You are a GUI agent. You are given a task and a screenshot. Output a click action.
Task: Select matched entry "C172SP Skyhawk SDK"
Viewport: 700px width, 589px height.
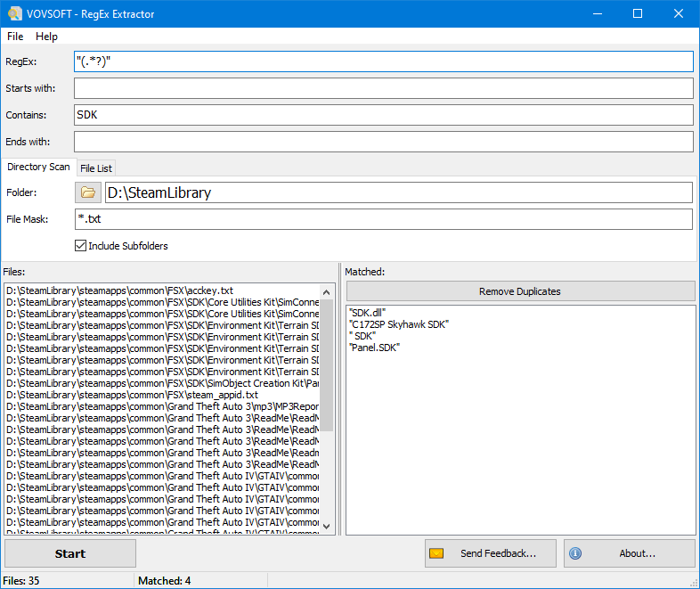[399, 324]
